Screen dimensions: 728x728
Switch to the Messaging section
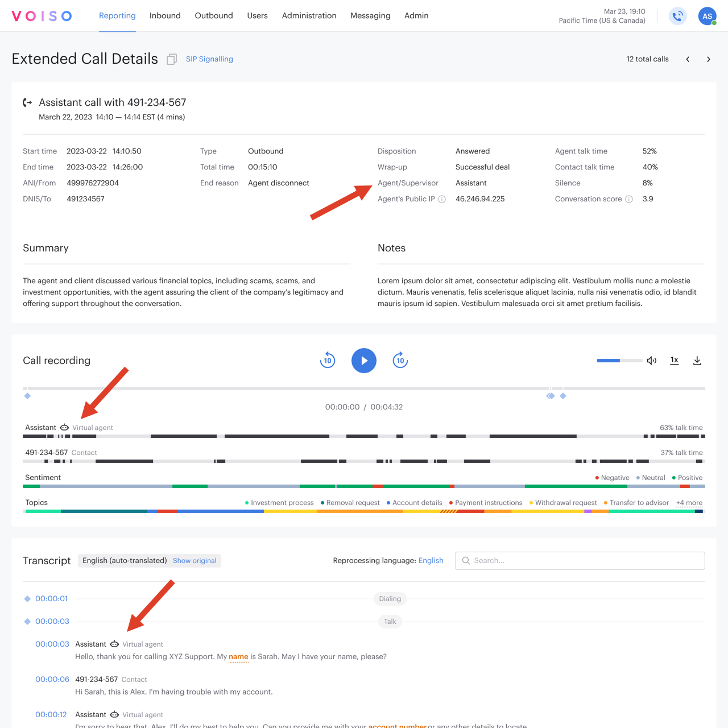(x=370, y=15)
